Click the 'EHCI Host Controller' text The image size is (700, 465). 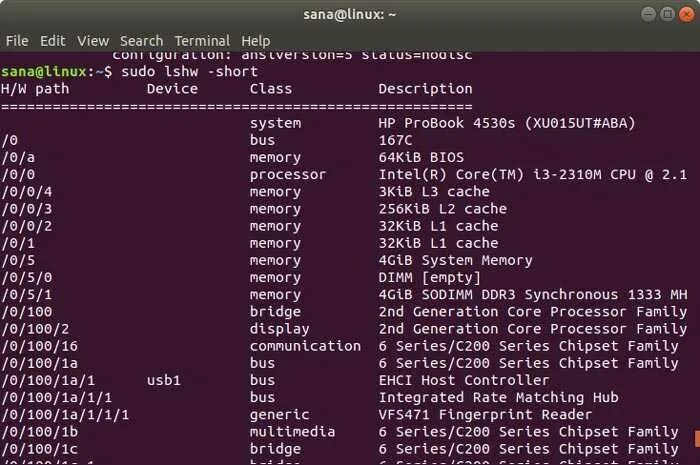tap(464, 380)
